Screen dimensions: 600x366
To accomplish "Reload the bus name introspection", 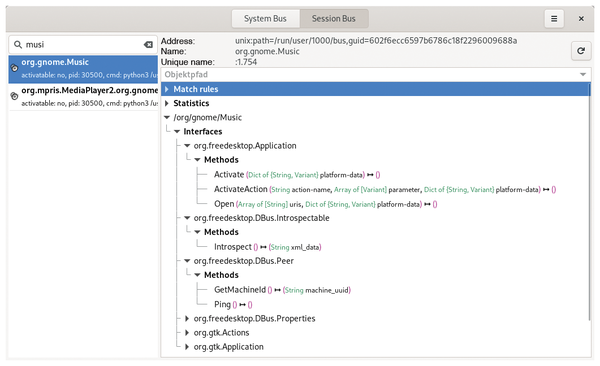I will pyautogui.click(x=581, y=51).
